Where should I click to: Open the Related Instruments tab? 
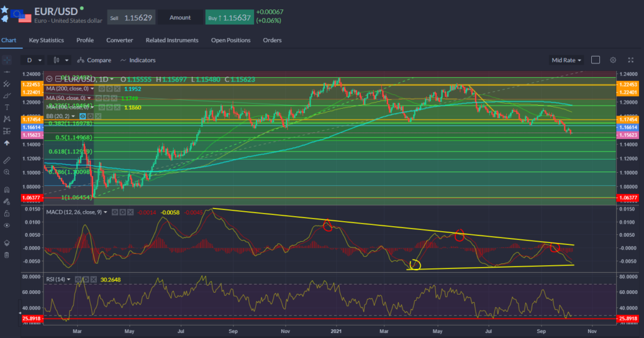click(x=172, y=40)
